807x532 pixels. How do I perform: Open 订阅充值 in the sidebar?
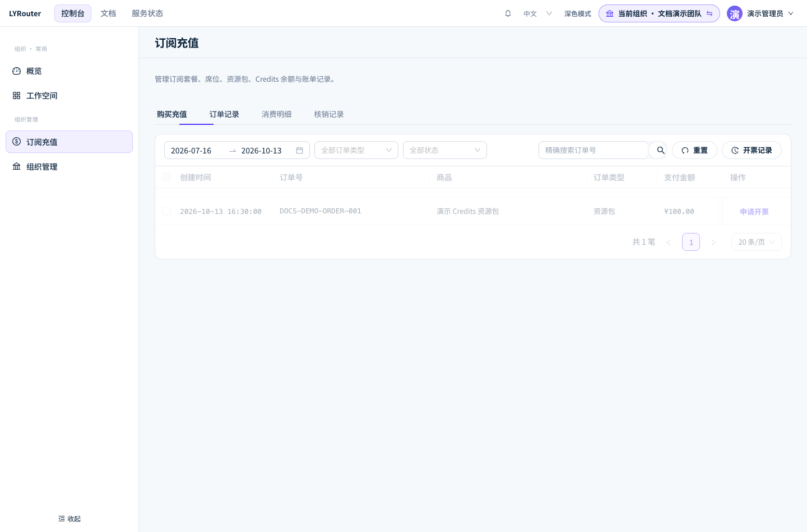pos(69,142)
